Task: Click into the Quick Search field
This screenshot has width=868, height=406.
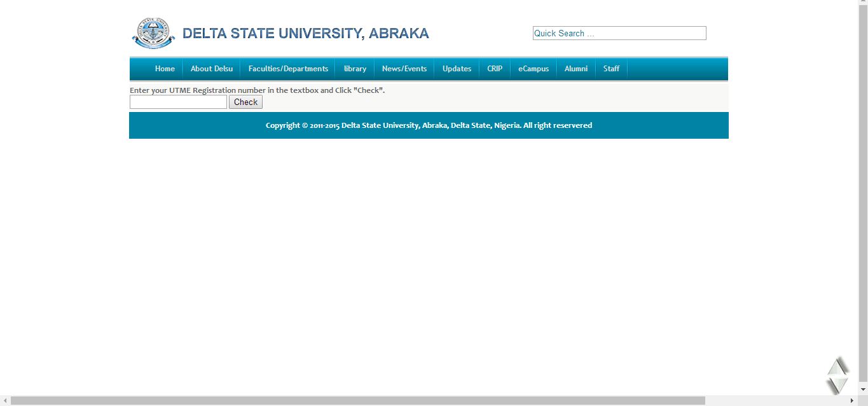Action: point(619,33)
